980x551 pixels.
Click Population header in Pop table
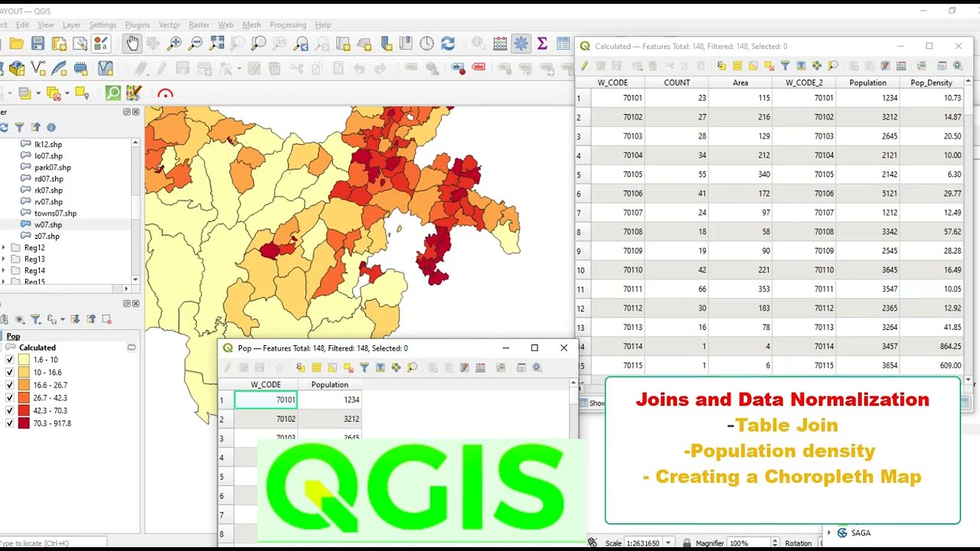(329, 384)
